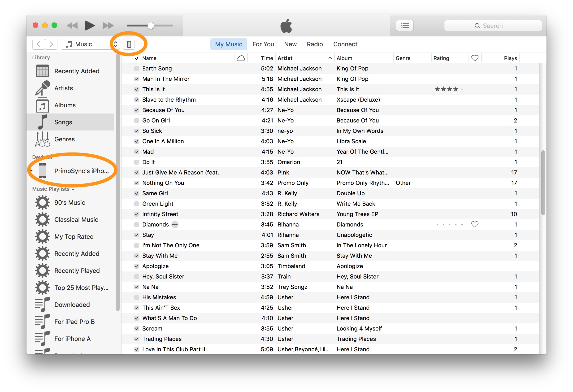Open the more options ellipsis beside Diamonds

pyautogui.click(x=175, y=225)
